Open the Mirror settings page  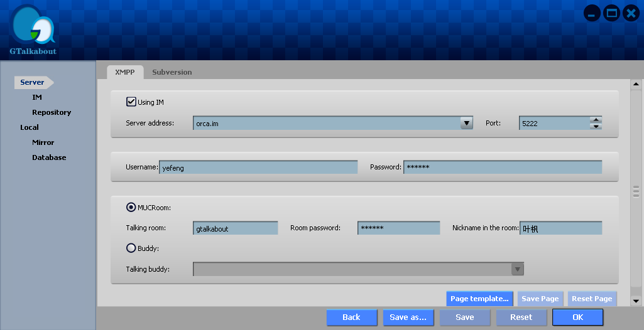coord(43,142)
